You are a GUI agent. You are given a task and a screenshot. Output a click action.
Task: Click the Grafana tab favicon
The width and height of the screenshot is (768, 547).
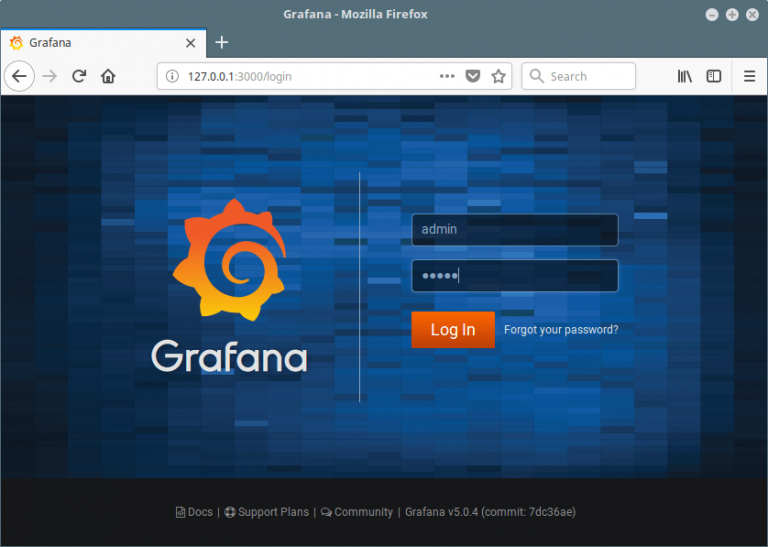point(16,43)
